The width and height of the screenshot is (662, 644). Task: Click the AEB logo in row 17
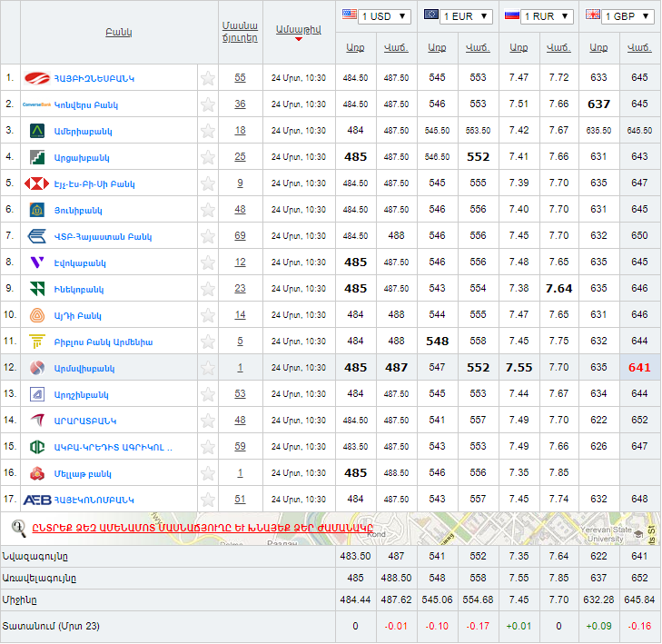coord(37,500)
